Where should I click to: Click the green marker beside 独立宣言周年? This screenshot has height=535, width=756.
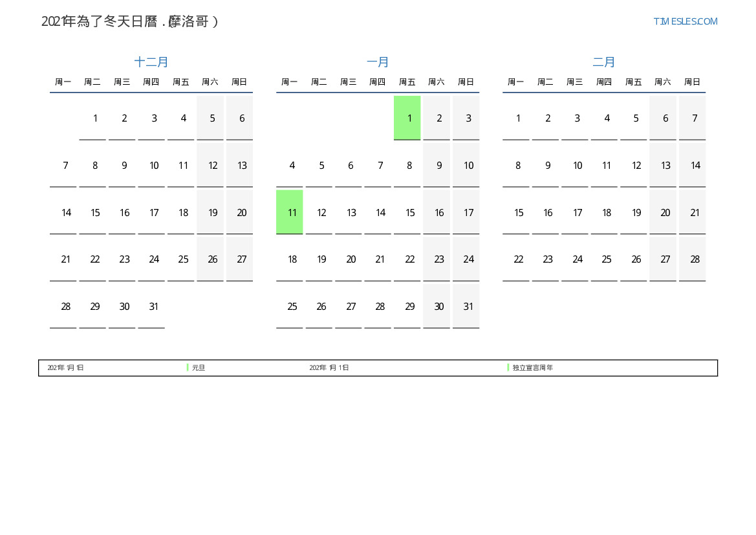(508, 367)
